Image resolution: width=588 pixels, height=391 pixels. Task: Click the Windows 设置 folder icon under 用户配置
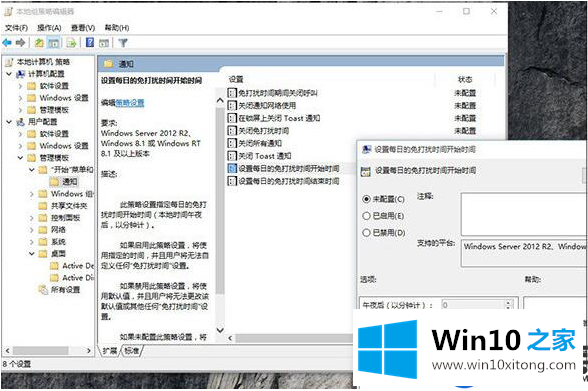tap(32, 146)
